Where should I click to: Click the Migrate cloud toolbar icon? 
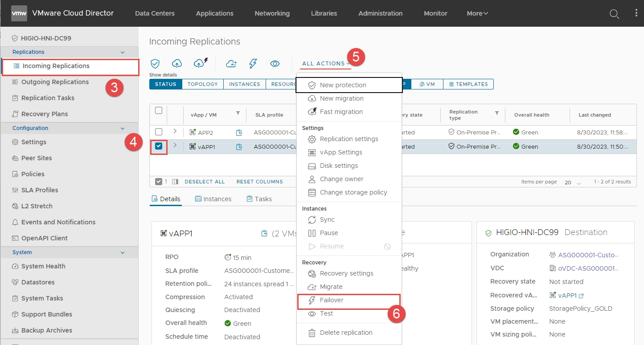coord(231,64)
